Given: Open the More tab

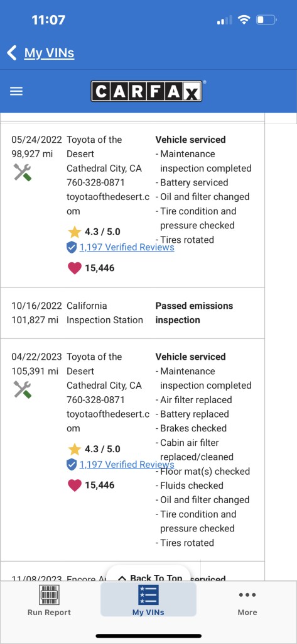Looking at the screenshot, I should point(247,603).
